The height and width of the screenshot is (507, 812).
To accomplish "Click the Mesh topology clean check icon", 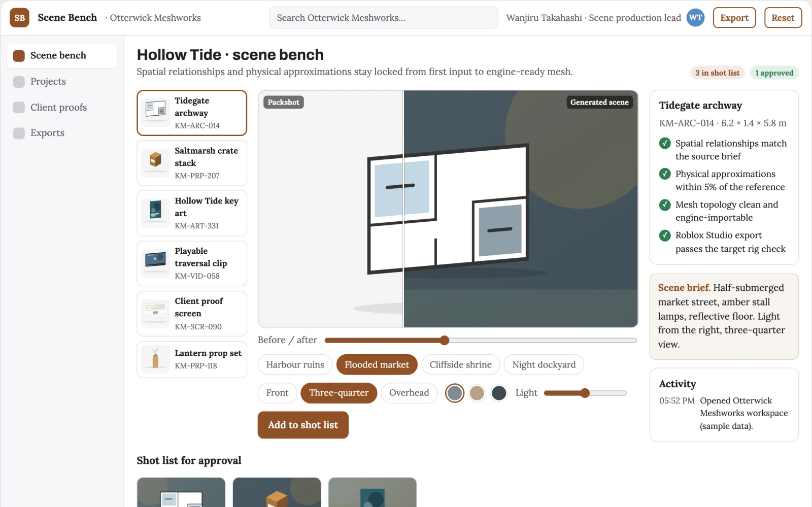I will click(x=665, y=205).
